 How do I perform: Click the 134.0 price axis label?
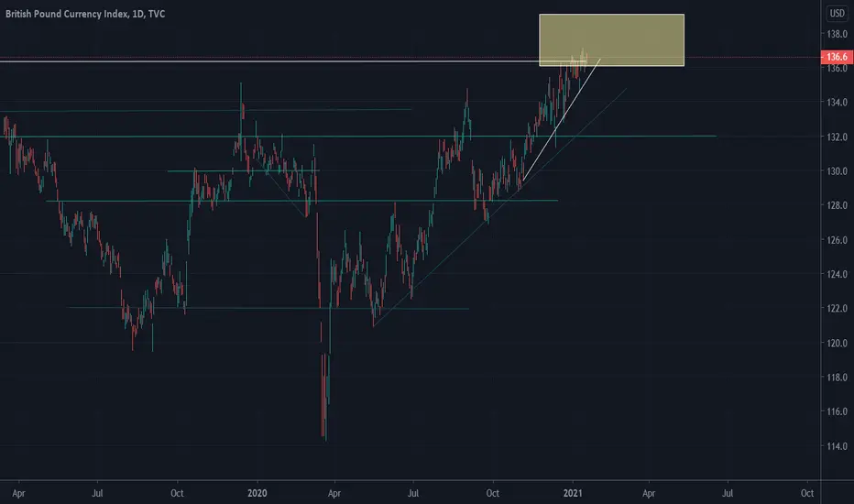click(838, 103)
